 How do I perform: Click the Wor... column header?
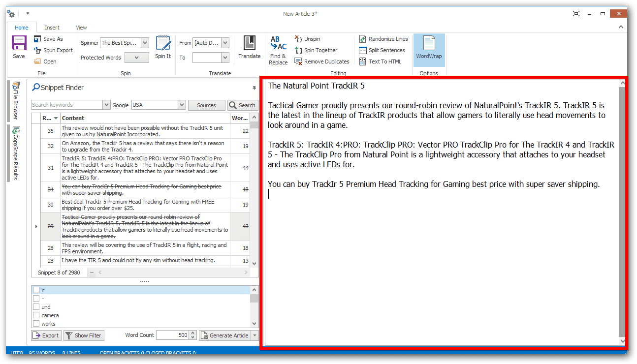[x=240, y=118]
